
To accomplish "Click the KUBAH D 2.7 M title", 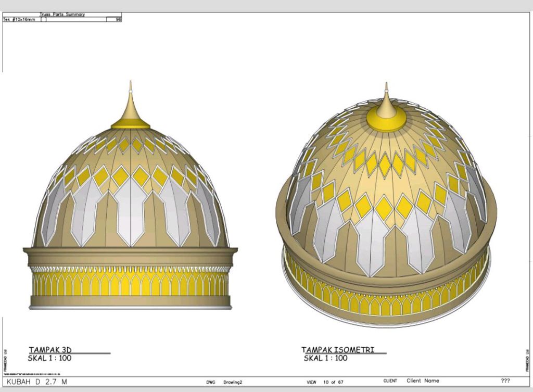I will click(36, 382).
